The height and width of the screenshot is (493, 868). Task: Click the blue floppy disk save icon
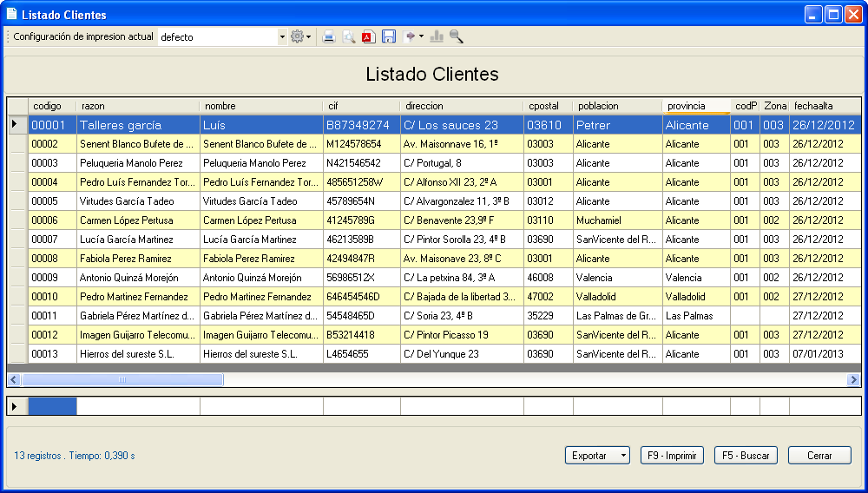[x=389, y=36]
